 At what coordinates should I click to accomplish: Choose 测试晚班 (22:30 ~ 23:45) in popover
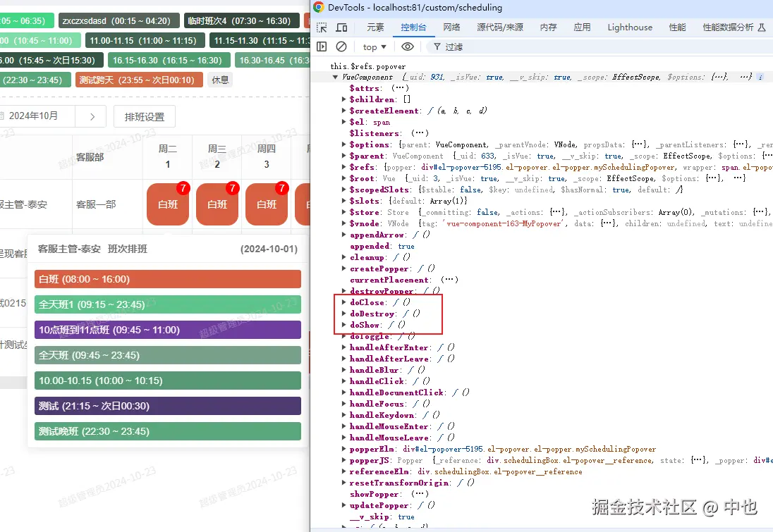pos(168,431)
